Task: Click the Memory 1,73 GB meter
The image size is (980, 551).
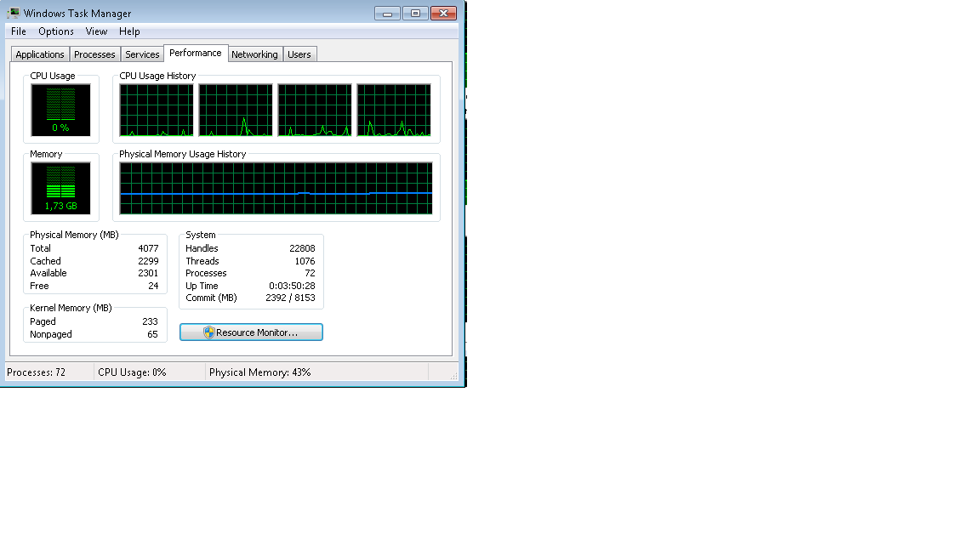Action: (x=60, y=188)
